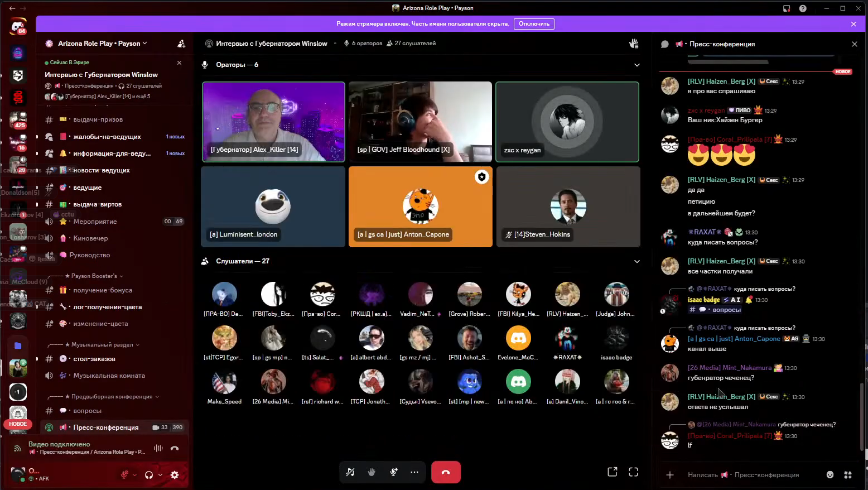This screenshot has height=490, width=868.
Task: Enter fullscreen mode for the stage
Action: click(633, 472)
